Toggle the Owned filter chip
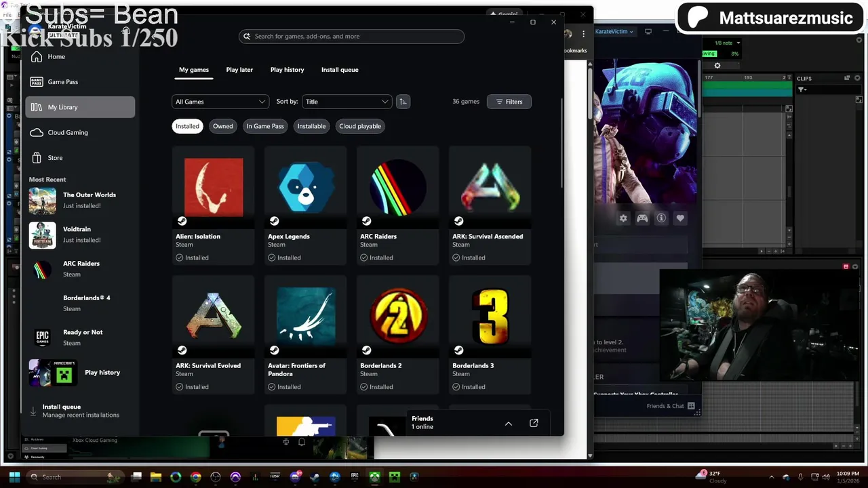This screenshot has height=488, width=868. (222, 126)
